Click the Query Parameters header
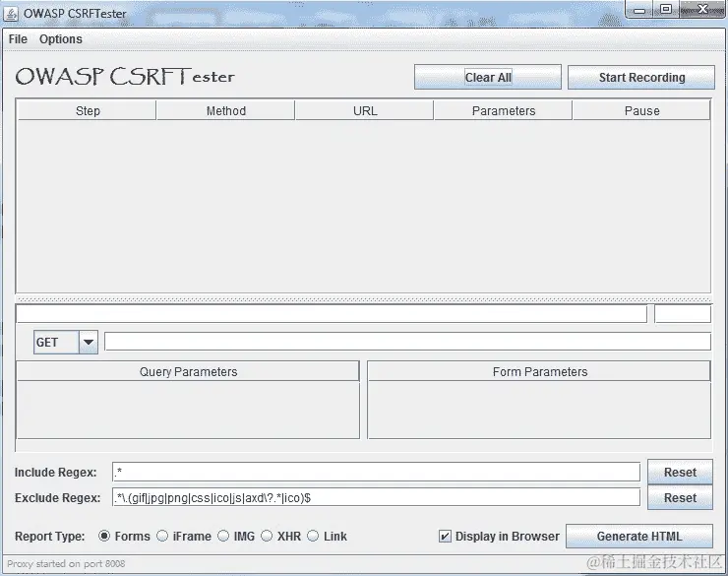Viewport: 728px width, 576px height. point(188,371)
